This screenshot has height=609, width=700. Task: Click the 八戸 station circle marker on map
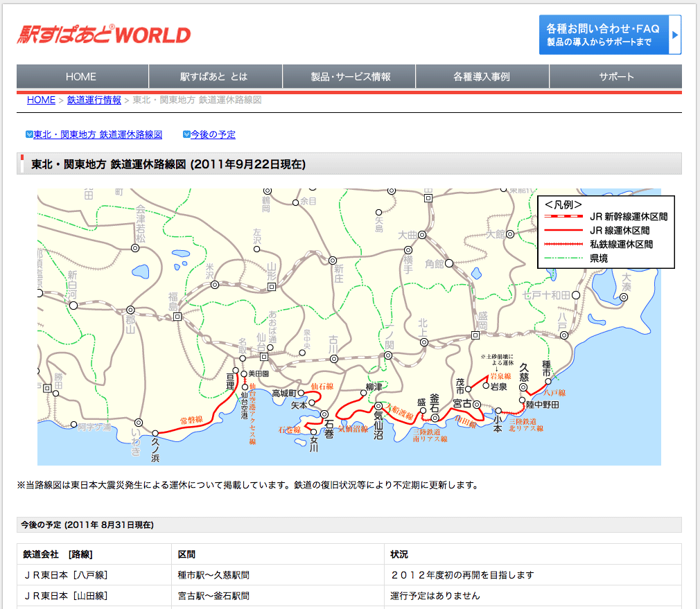[565, 335]
